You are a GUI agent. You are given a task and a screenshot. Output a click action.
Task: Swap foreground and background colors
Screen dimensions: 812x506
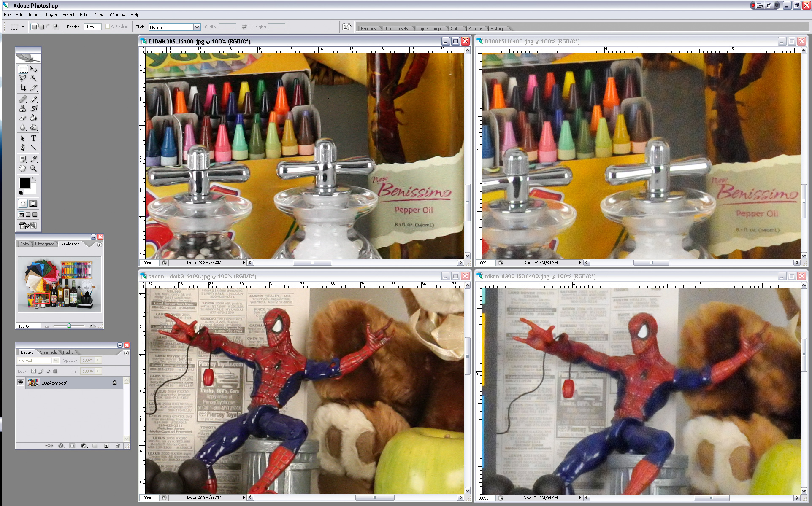(x=34, y=179)
